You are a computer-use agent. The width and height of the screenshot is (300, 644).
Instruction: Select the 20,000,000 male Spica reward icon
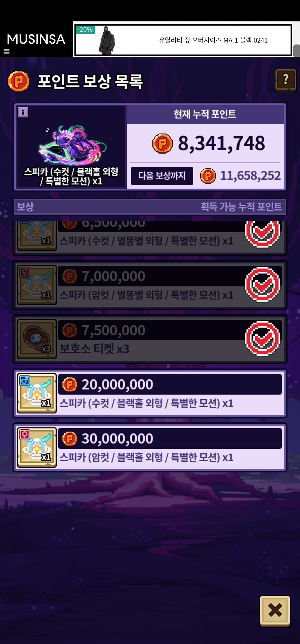pyautogui.click(x=37, y=393)
